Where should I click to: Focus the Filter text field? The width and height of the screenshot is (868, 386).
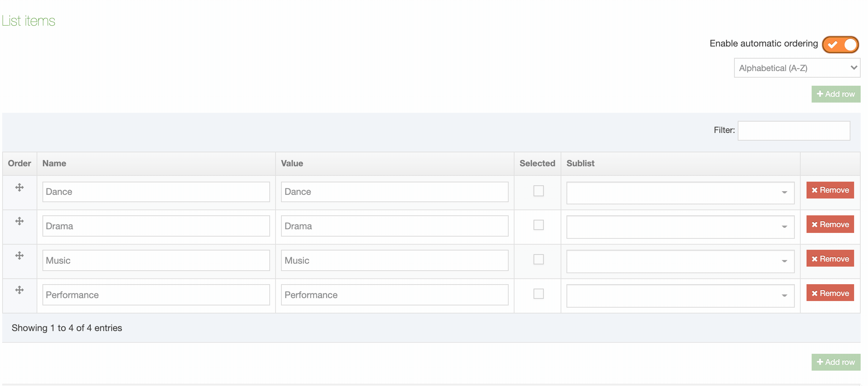pyautogui.click(x=793, y=131)
